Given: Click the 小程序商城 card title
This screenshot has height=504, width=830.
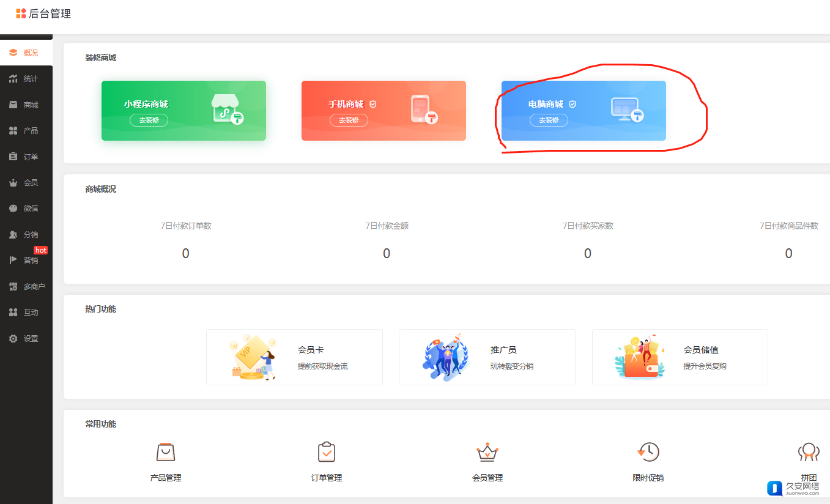Looking at the screenshot, I should click(x=146, y=104).
